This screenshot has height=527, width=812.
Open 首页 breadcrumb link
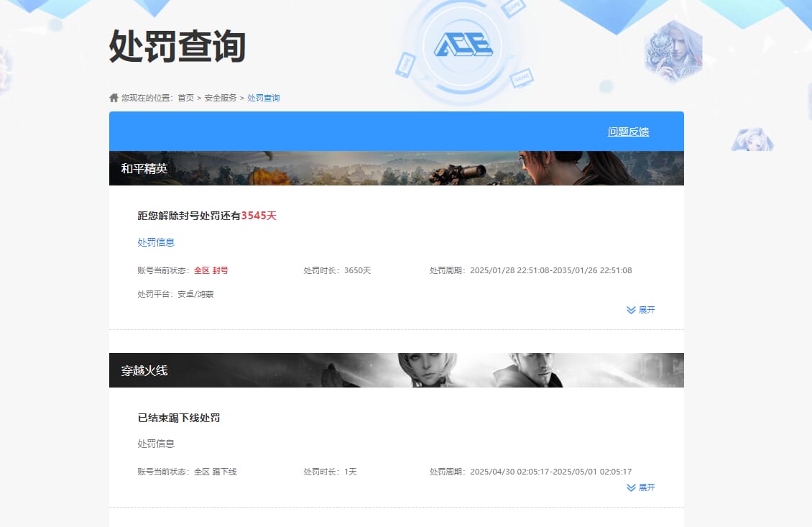(186, 98)
